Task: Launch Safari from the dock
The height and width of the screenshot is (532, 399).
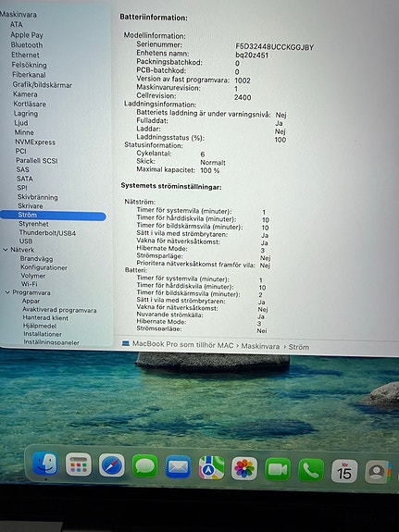Action: coord(111,465)
